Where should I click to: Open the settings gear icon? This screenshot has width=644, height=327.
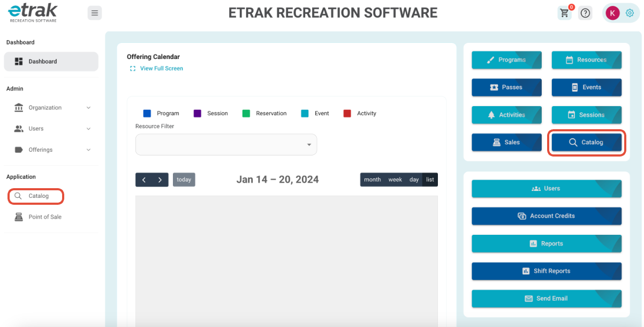(x=630, y=13)
